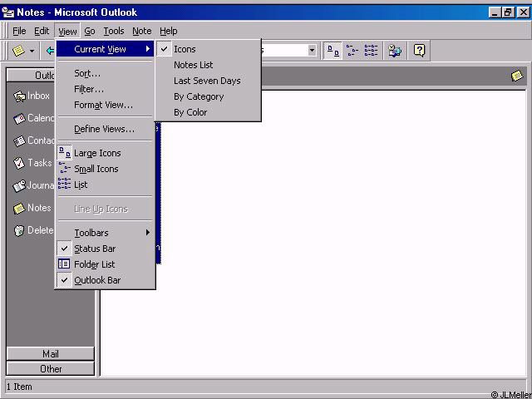532x399 pixels.
Task: Click the Notes icon in folder banner
Action: pyautogui.click(x=517, y=76)
